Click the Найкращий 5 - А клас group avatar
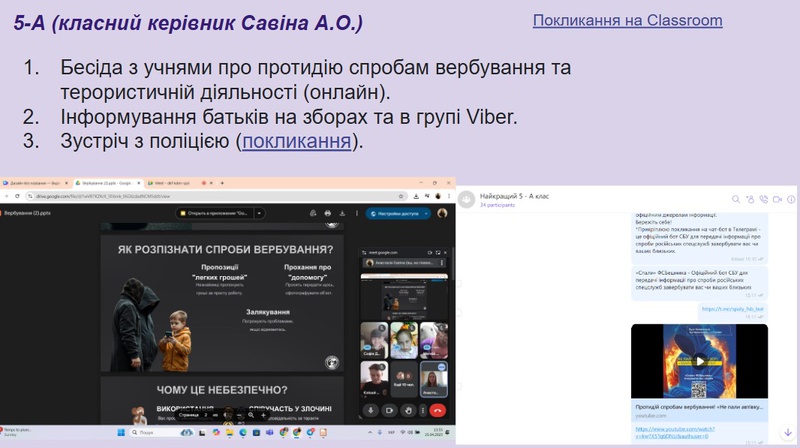800x448 pixels. [x=466, y=200]
